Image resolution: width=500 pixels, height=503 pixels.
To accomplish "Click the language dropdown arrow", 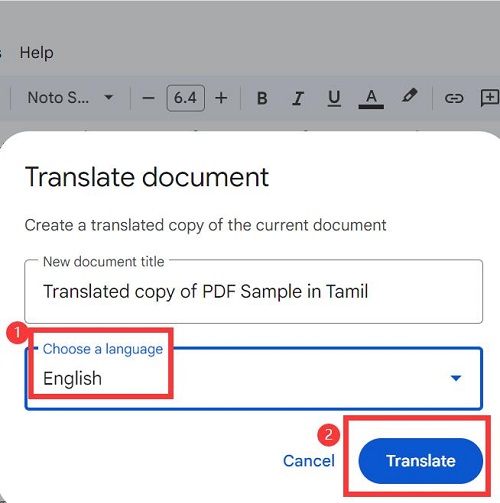I will tap(456, 378).
